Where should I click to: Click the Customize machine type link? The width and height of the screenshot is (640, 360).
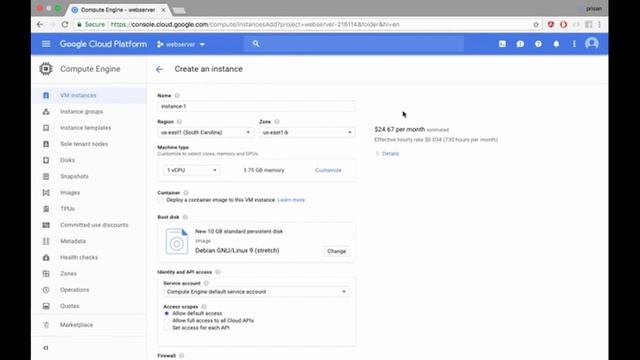point(328,170)
